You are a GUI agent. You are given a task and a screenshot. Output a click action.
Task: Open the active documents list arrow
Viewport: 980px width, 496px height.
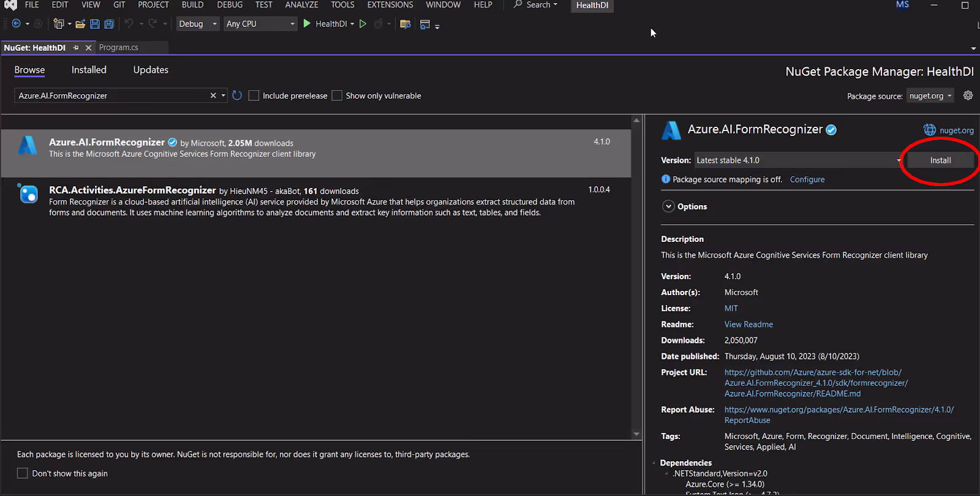973,48
